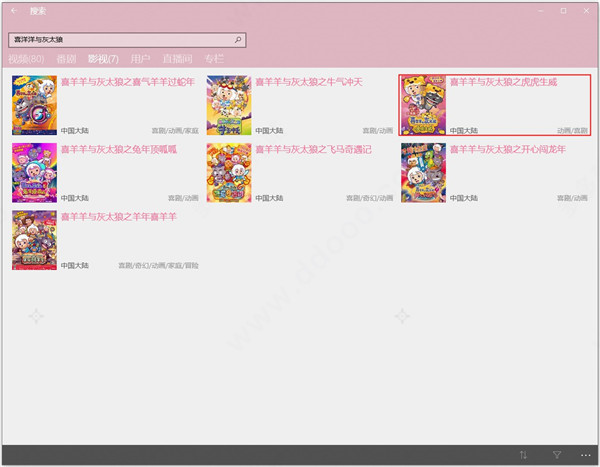Click 中国大陆 label under 兔年顶呱呱
The height and width of the screenshot is (467, 600).
click(x=75, y=198)
